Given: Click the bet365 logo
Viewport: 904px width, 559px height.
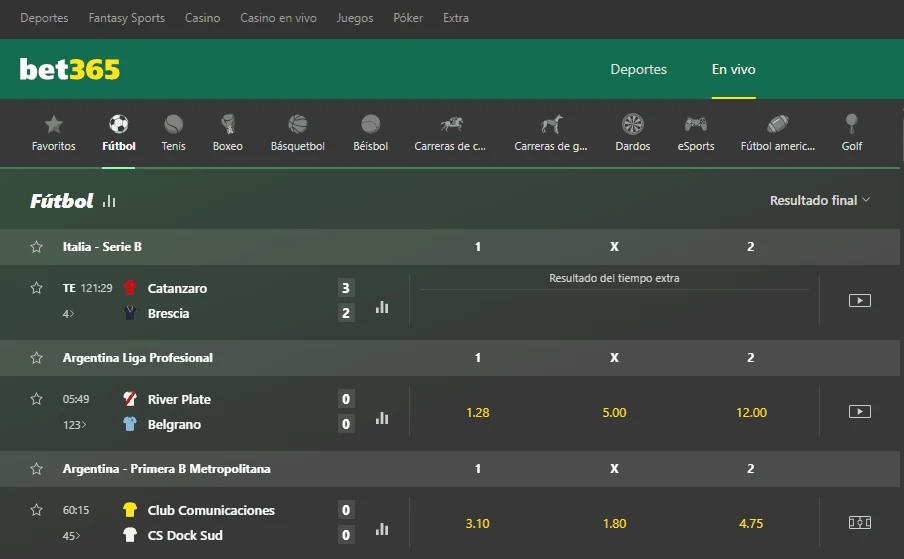Looking at the screenshot, I should pos(70,69).
